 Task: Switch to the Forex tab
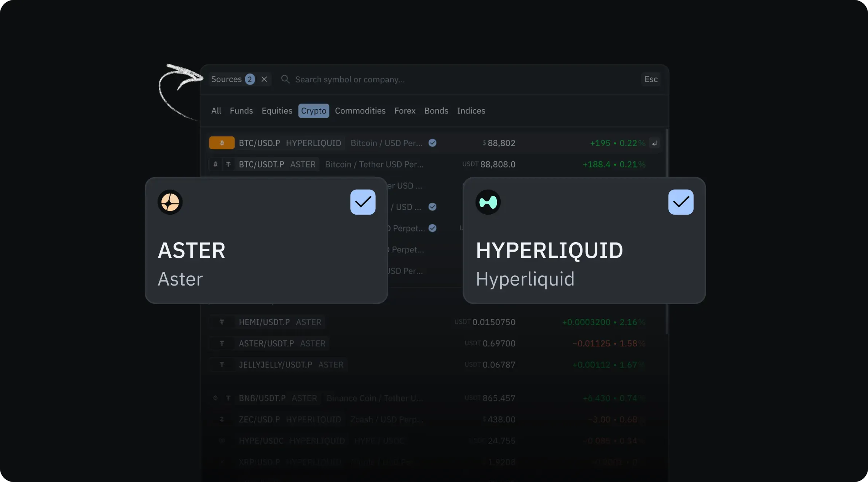[405, 111]
